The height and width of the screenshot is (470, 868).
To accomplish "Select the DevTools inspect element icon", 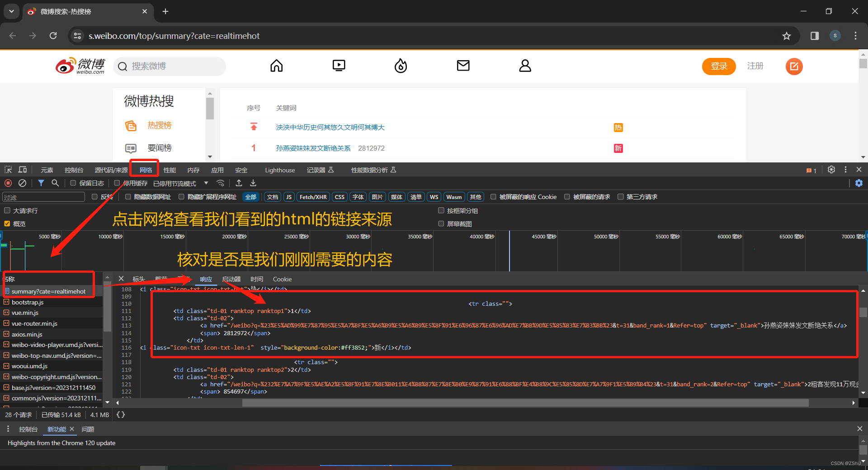I will 8,170.
